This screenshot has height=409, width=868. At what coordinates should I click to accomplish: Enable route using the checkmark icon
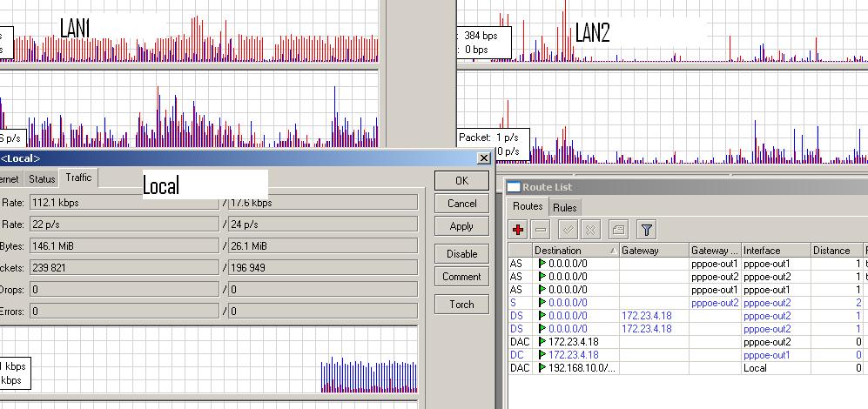point(569,229)
